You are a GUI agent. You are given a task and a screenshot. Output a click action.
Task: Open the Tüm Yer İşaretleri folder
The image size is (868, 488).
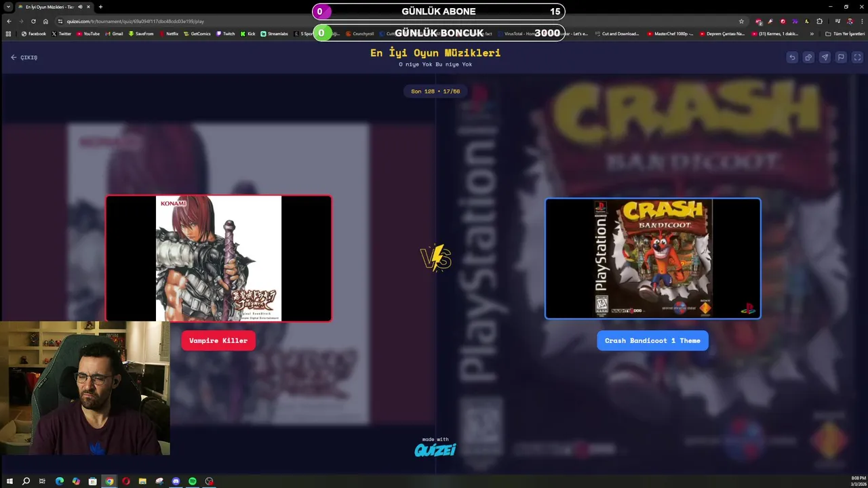pyautogui.click(x=844, y=34)
